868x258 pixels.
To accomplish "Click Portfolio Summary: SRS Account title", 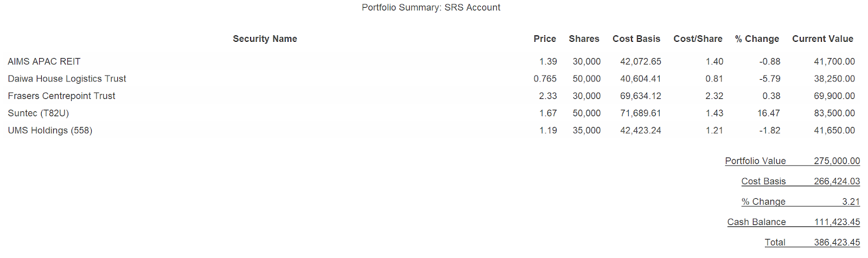I will point(431,8).
